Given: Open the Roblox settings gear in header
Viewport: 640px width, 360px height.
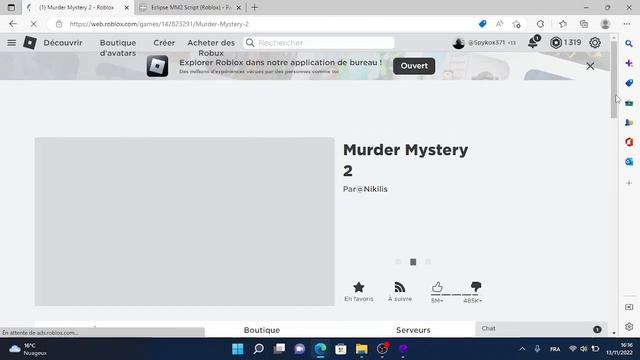Looking at the screenshot, I should coord(595,42).
